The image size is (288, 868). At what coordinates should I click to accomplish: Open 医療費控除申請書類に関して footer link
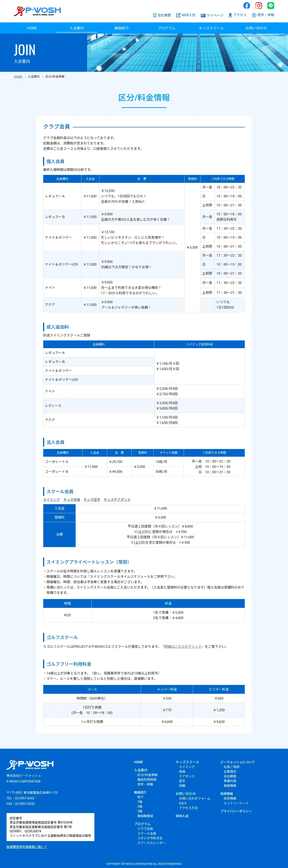[27, 847]
